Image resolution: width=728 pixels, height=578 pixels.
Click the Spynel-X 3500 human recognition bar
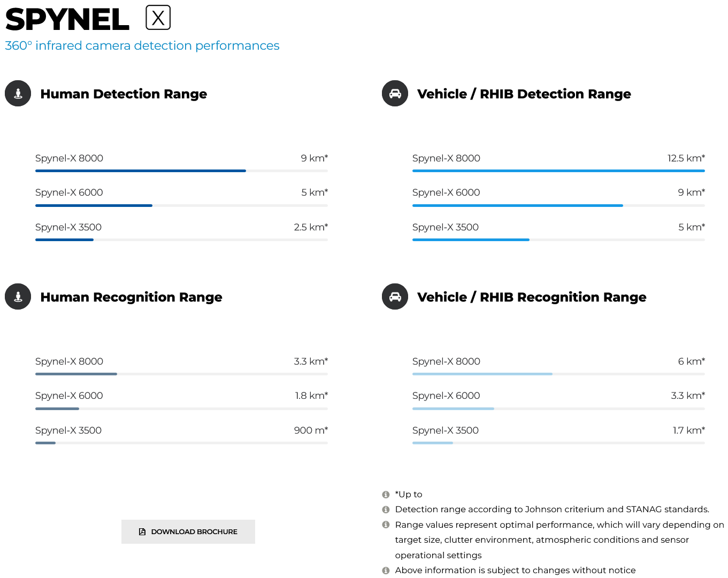coord(181,443)
